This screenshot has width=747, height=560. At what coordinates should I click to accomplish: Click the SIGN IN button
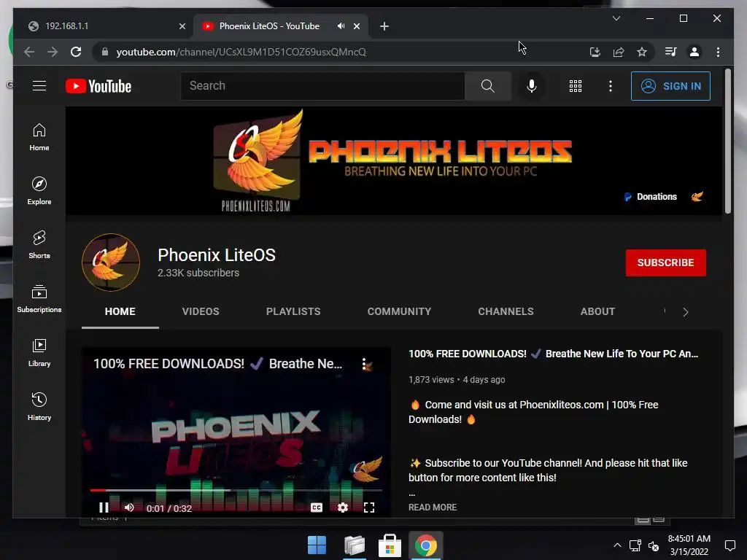[670, 86]
